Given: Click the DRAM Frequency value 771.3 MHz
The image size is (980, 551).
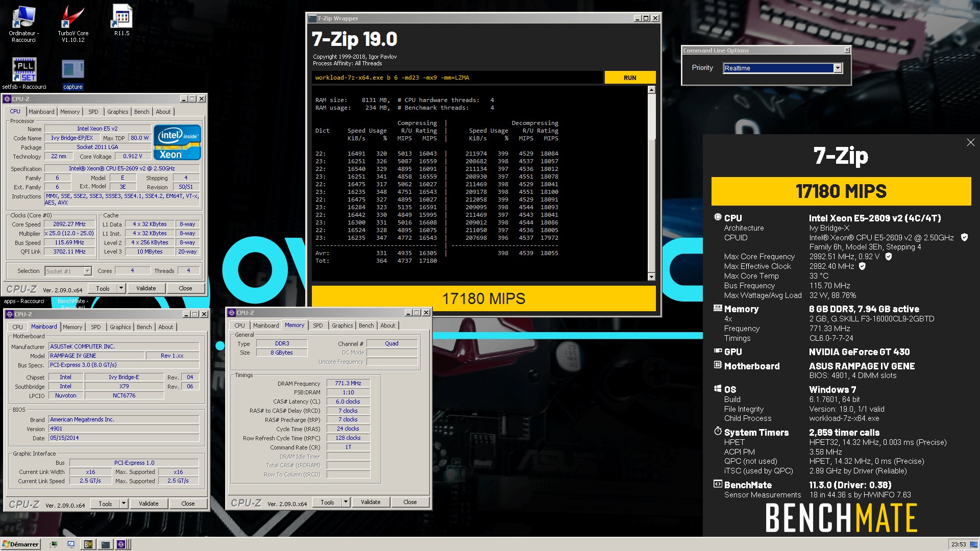Looking at the screenshot, I should click(x=348, y=383).
